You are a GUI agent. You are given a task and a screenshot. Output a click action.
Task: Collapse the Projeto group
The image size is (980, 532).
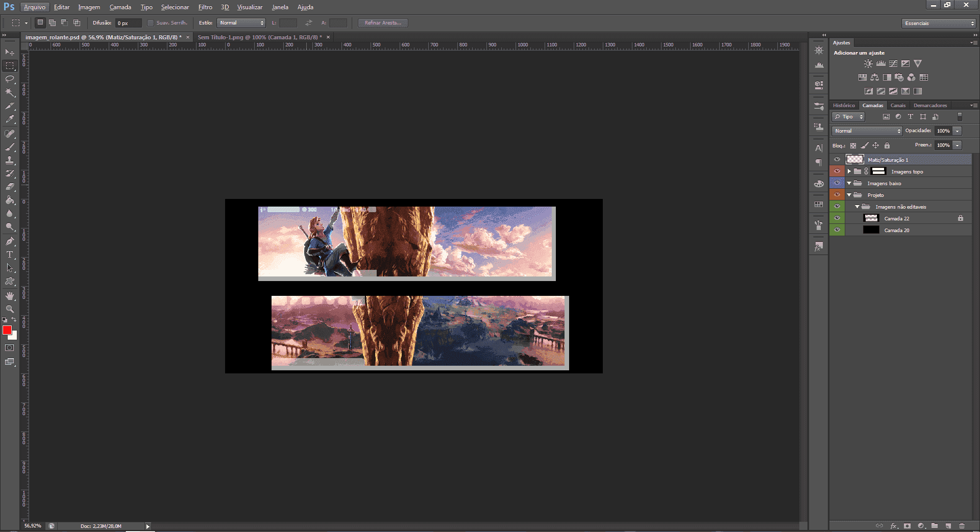tap(849, 195)
